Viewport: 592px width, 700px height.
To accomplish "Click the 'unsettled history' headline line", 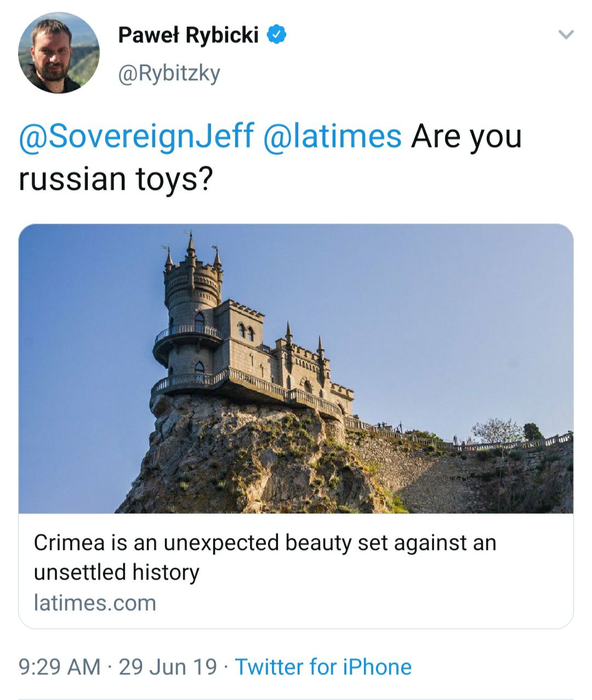I will [x=116, y=572].
